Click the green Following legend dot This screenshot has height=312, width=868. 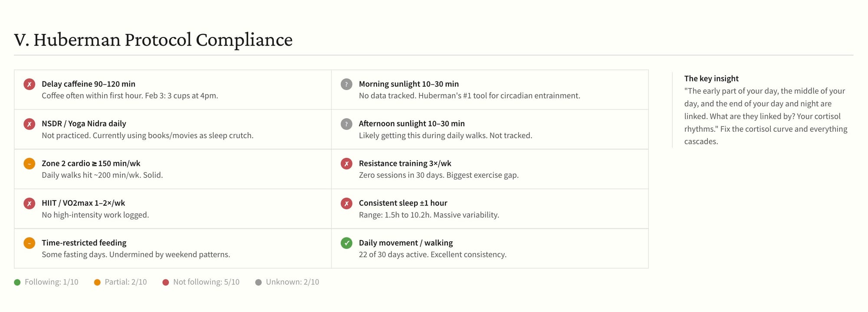pyautogui.click(x=17, y=283)
